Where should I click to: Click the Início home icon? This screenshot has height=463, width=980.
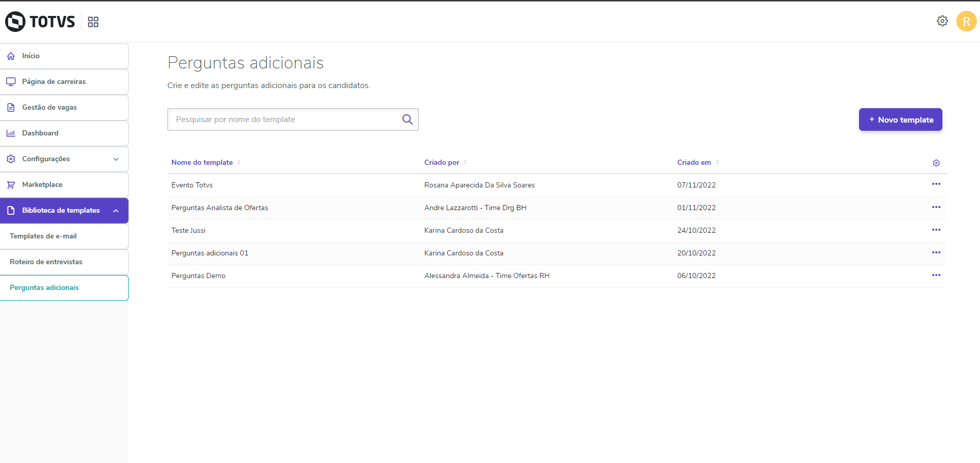11,56
